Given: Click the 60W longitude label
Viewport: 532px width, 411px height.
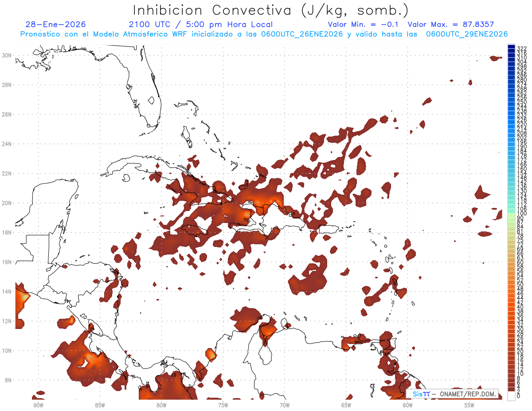Looking at the screenshot, I should [408, 404].
